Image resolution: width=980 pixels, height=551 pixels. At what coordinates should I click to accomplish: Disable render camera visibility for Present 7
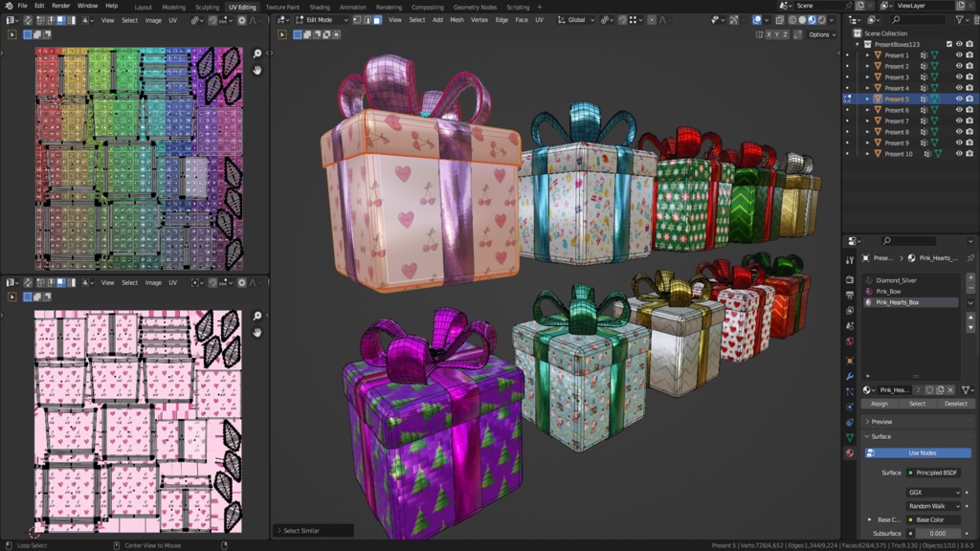969,121
